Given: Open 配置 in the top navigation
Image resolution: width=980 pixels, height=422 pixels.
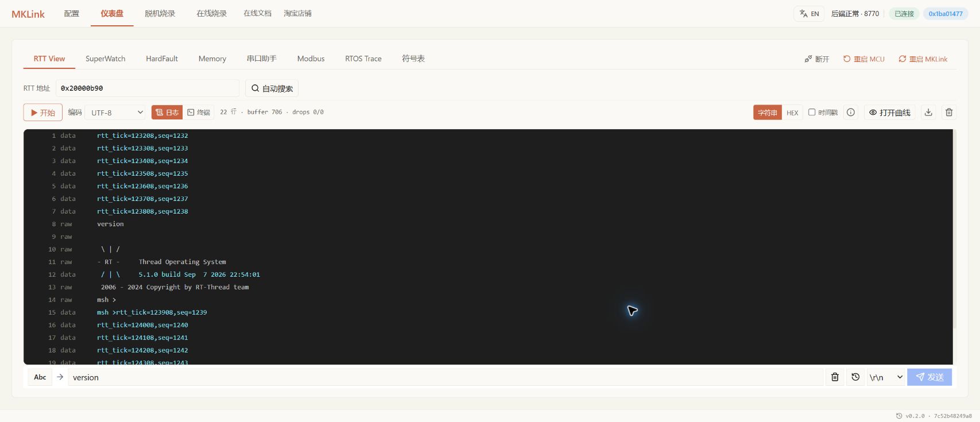Looking at the screenshot, I should tap(72, 13).
